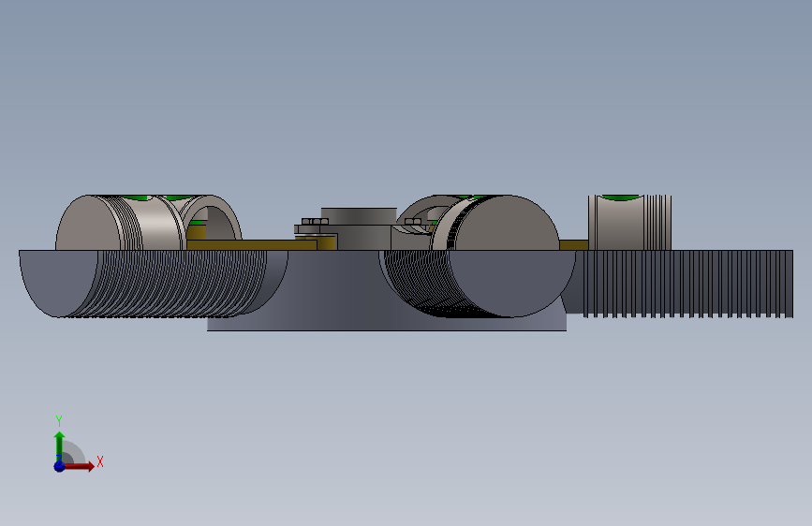This screenshot has height=526, width=812.
Task: Select the toothed rack on the right side
Action: coord(687,284)
